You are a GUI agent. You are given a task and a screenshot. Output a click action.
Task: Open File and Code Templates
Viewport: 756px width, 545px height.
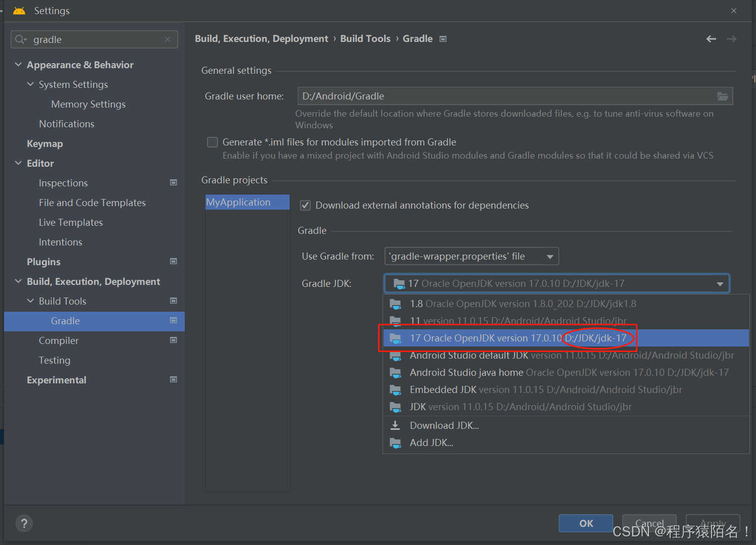point(92,203)
